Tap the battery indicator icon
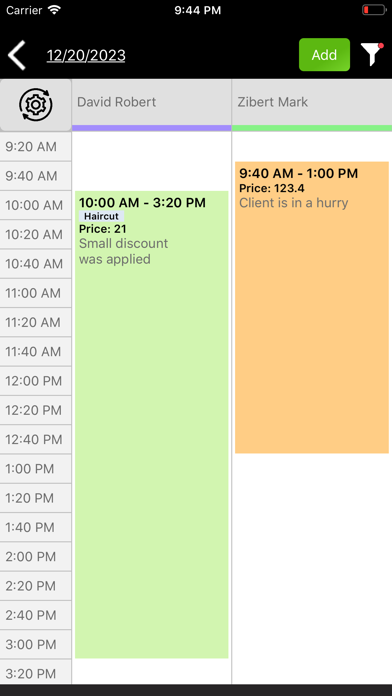Viewport: 392px width, 696px height. (374, 10)
